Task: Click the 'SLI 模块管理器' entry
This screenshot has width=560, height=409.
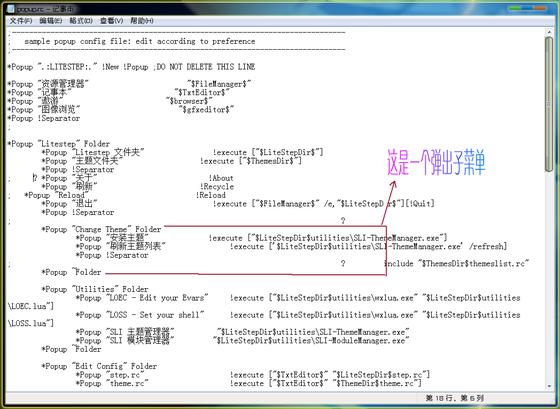Action: point(125,341)
